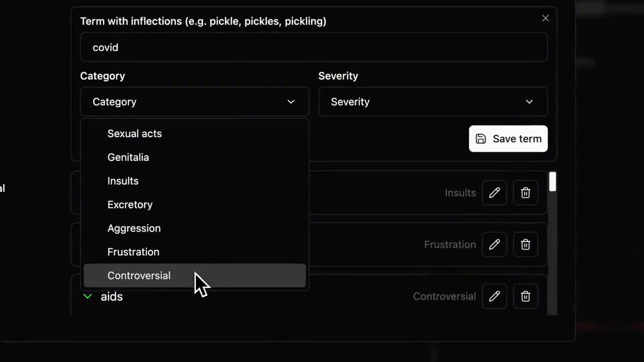Click the Save term button
This screenshot has height=362, width=644.
tap(508, 139)
